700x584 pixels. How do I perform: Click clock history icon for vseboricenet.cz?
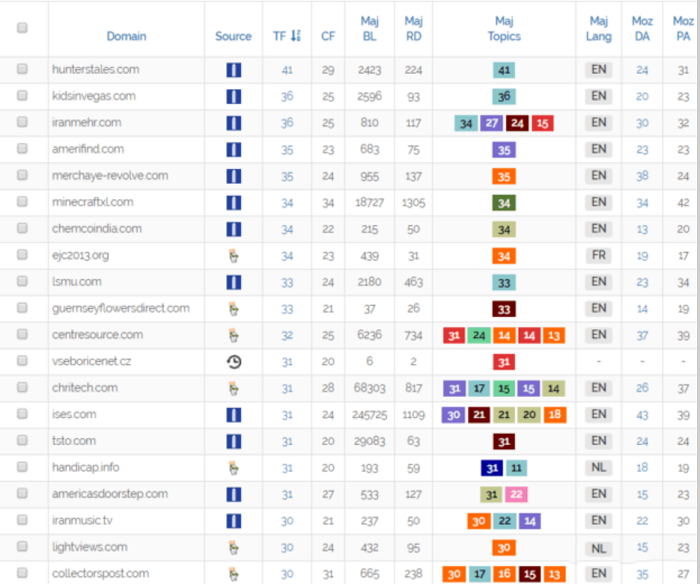point(234,362)
